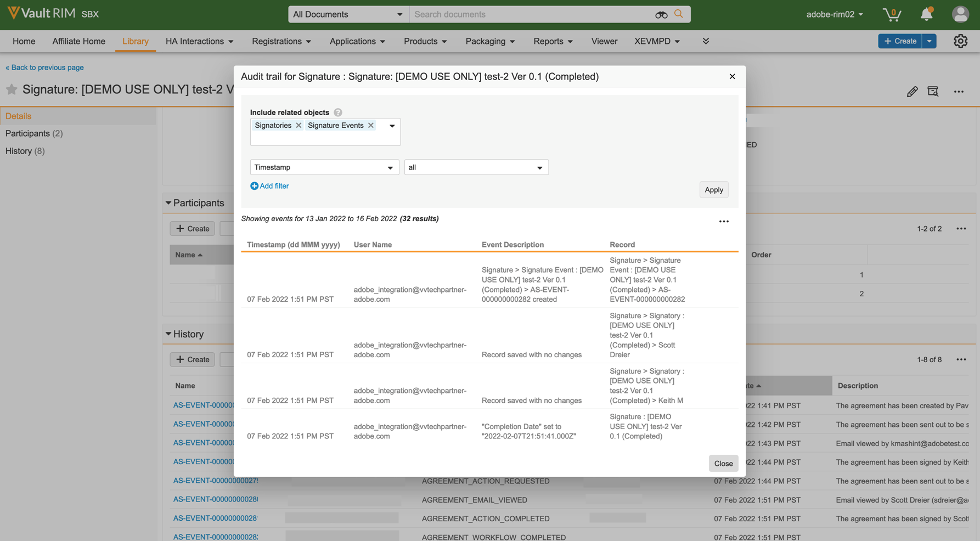Open the Registrations menu
The image size is (980, 541).
pyautogui.click(x=281, y=41)
